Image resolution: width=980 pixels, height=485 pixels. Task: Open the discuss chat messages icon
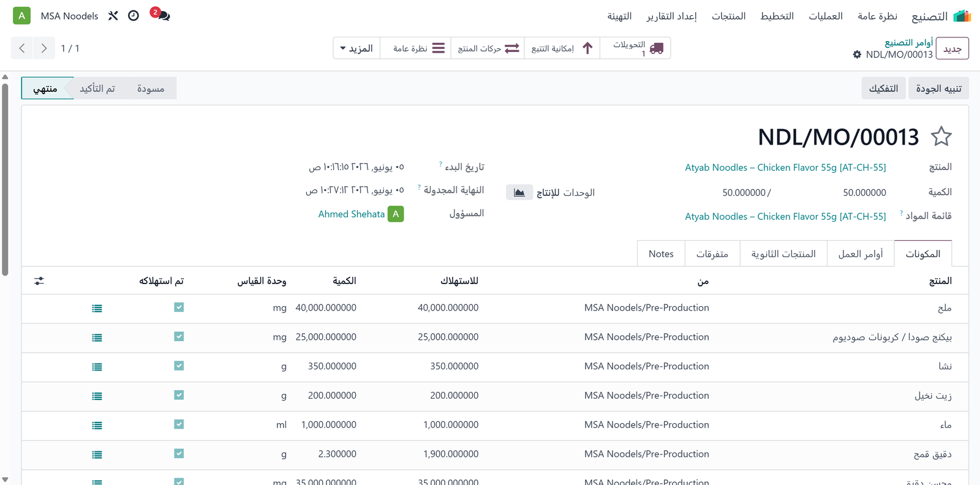163,15
